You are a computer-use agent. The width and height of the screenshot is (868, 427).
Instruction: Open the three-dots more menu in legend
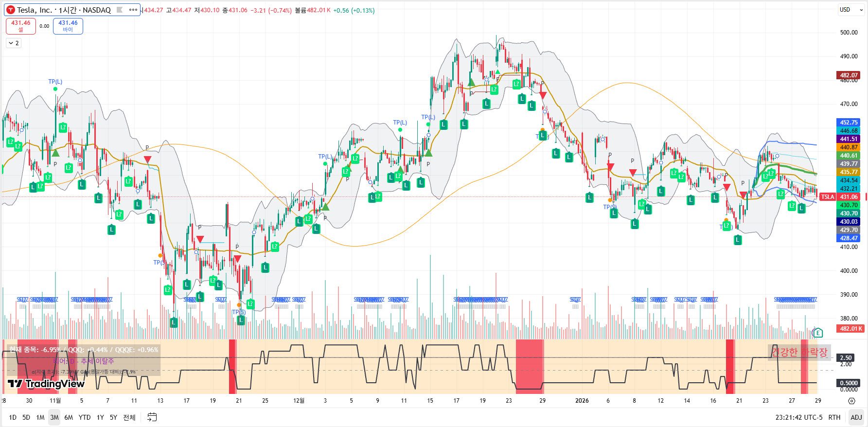pos(133,10)
